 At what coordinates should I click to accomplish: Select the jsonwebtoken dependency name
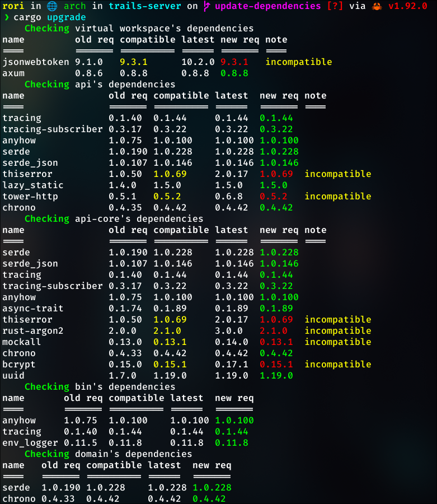pos(36,62)
